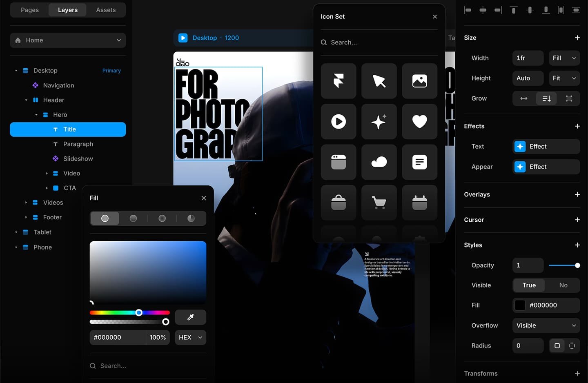This screenshot has height=383, width=588.
Task: Open the HEX color format dropdown
Action: [190, 338]
